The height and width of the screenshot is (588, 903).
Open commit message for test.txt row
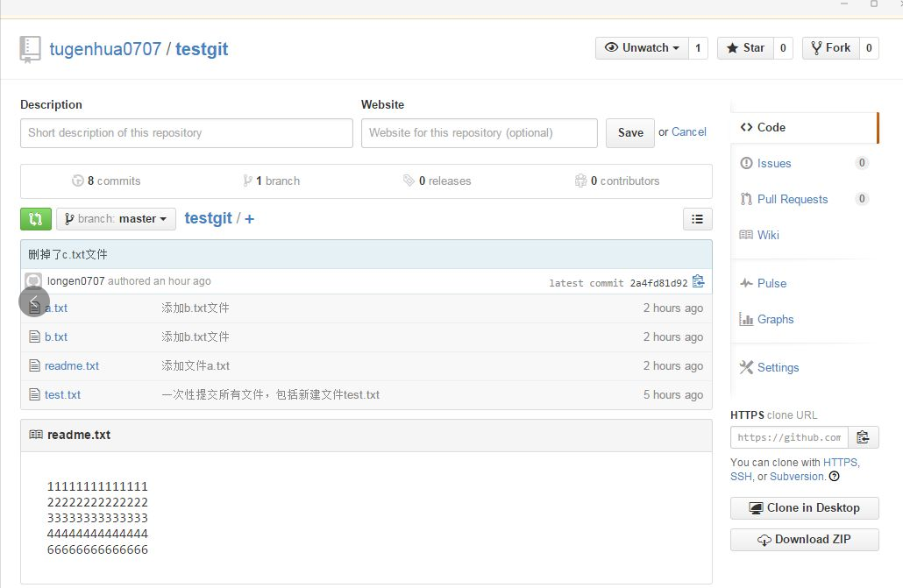(271, 394)
